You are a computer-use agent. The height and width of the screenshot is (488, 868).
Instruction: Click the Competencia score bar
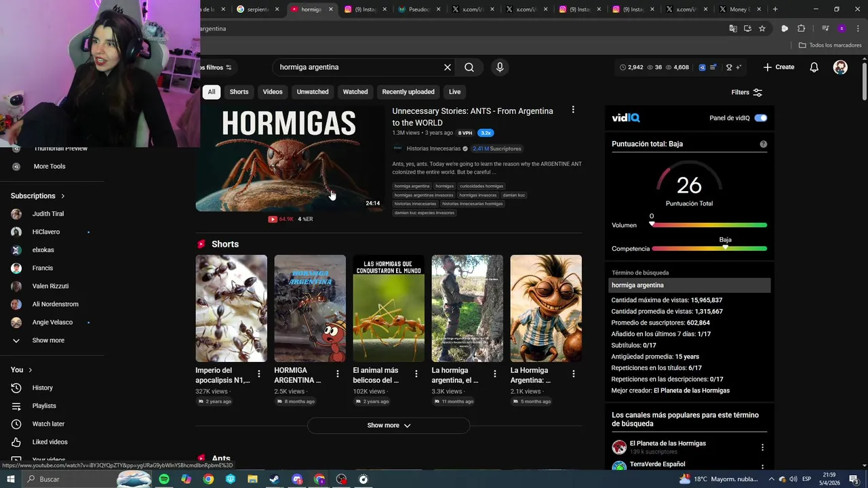(x=709, y=249)
